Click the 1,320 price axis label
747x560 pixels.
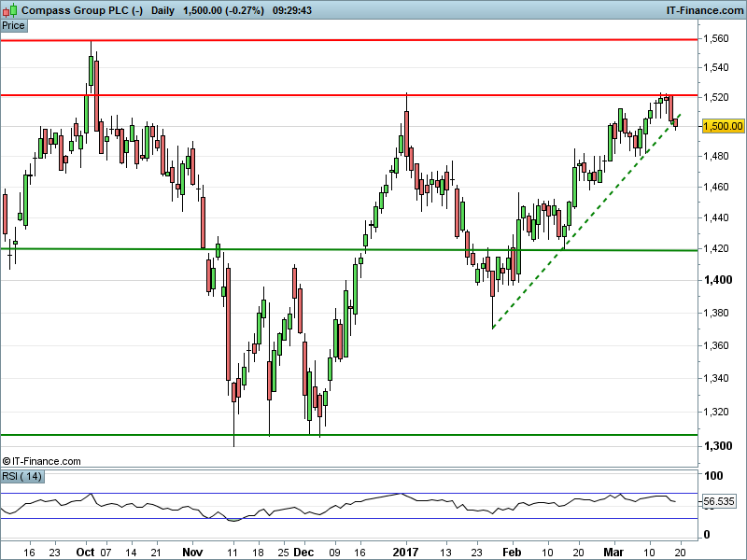coord(716,412)
